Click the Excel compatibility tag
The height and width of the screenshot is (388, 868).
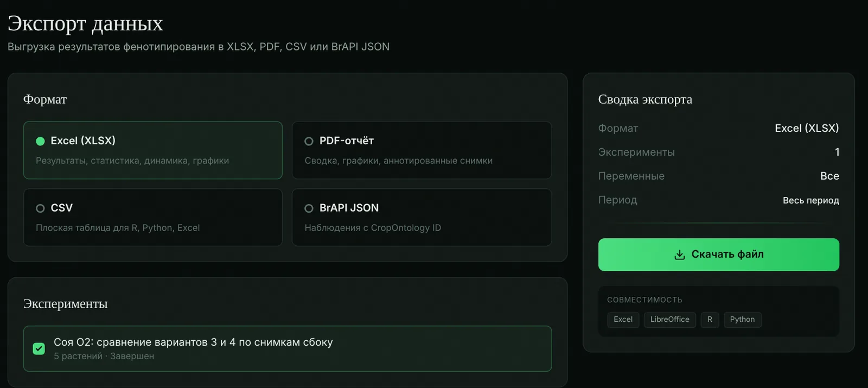(623, 320)
